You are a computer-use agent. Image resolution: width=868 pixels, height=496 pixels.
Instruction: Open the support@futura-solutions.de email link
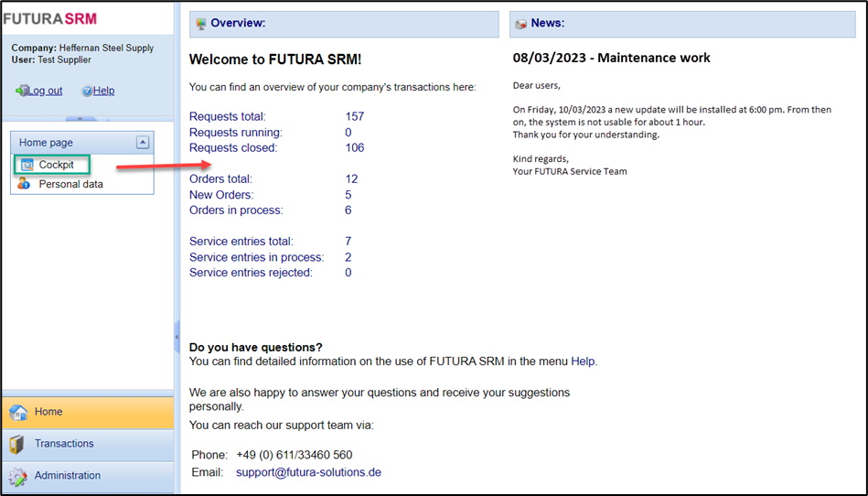click(x=308, y=472)
